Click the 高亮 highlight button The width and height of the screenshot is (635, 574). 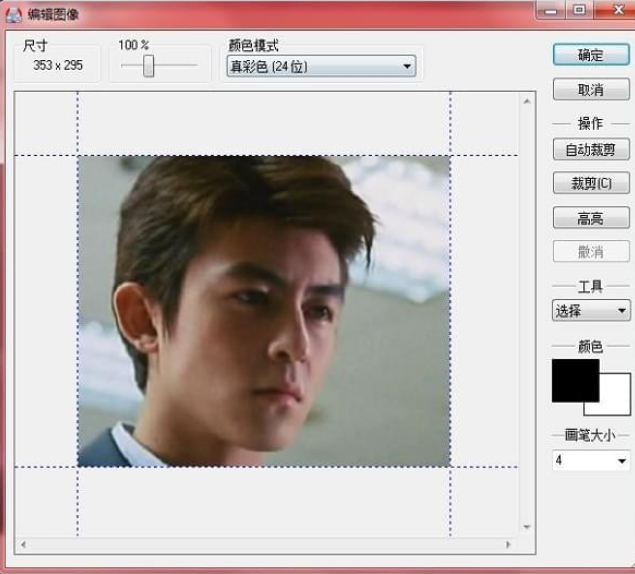click(591, 218)
